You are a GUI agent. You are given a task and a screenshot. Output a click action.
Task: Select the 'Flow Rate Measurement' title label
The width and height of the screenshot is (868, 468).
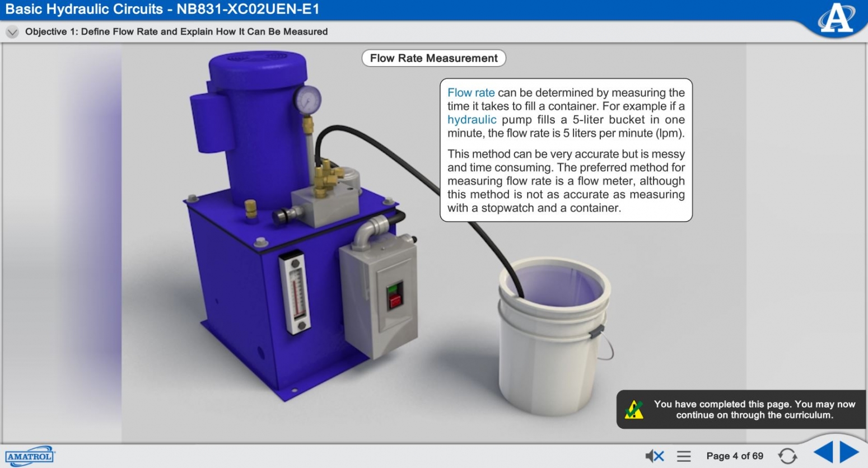(x=433, y=58)
